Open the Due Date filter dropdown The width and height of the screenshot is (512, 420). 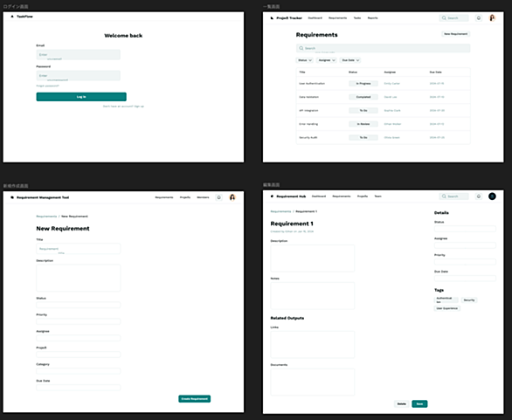pos(350,60)
